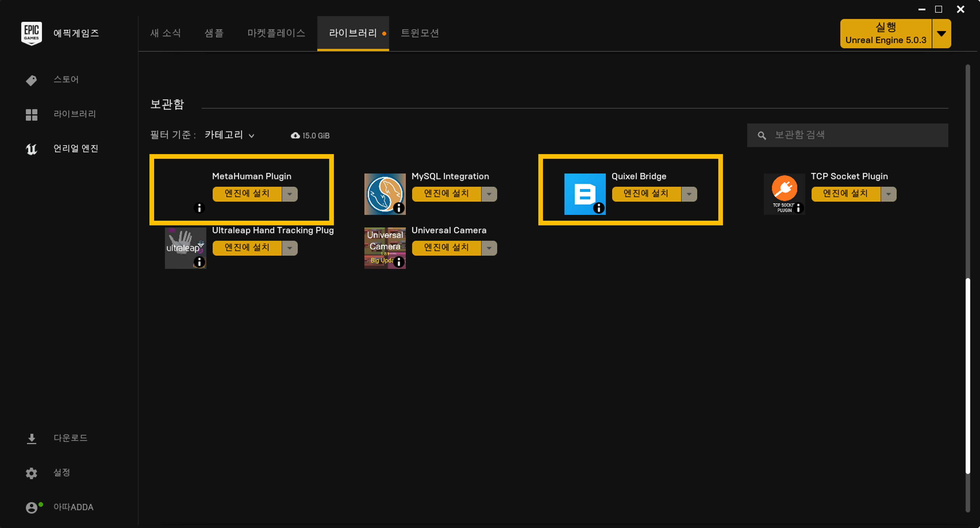Switch to the 마켓플레이스 tab
Screen dimensions: 980x528
click(x=276, y=33)
